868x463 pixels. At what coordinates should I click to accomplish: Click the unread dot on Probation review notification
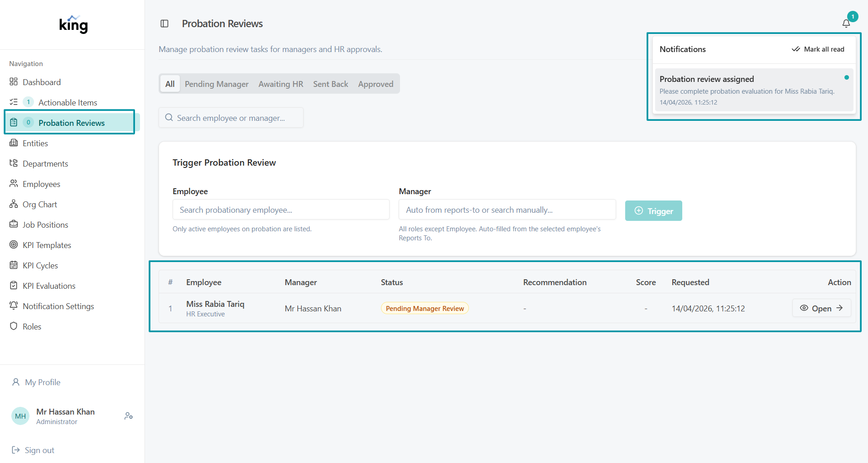pyautogui.click(x=847, y=77)
